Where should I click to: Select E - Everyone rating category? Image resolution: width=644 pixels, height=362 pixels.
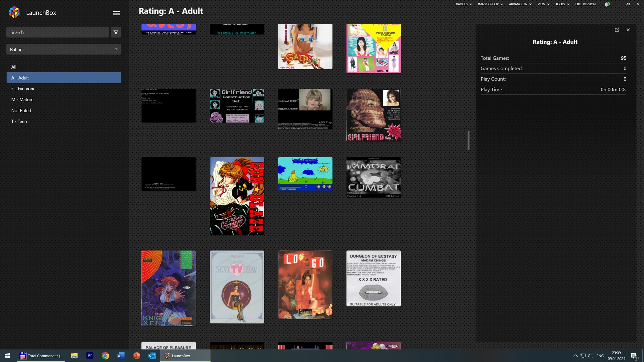coord(23,88)
